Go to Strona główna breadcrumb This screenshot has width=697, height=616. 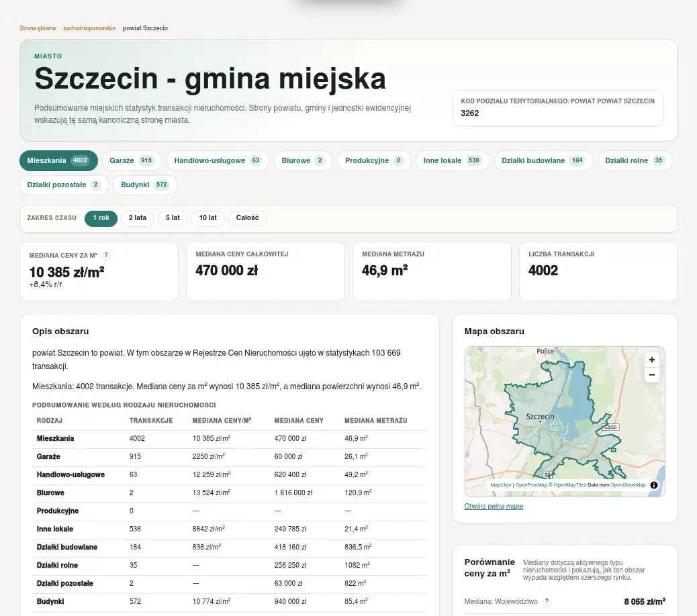pyautogui.click(x=38, y=28)
